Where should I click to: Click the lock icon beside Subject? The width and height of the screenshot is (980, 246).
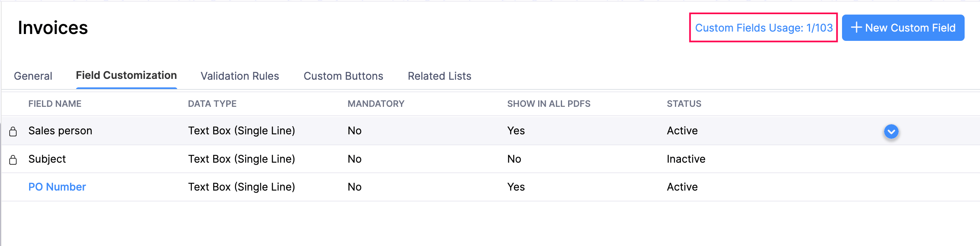click(x=13, y=159)
